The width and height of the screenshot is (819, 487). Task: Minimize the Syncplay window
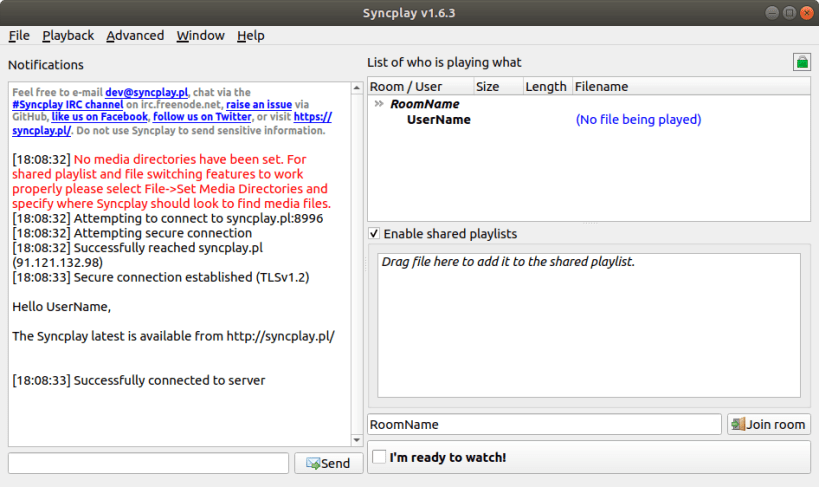click(772, 13)
